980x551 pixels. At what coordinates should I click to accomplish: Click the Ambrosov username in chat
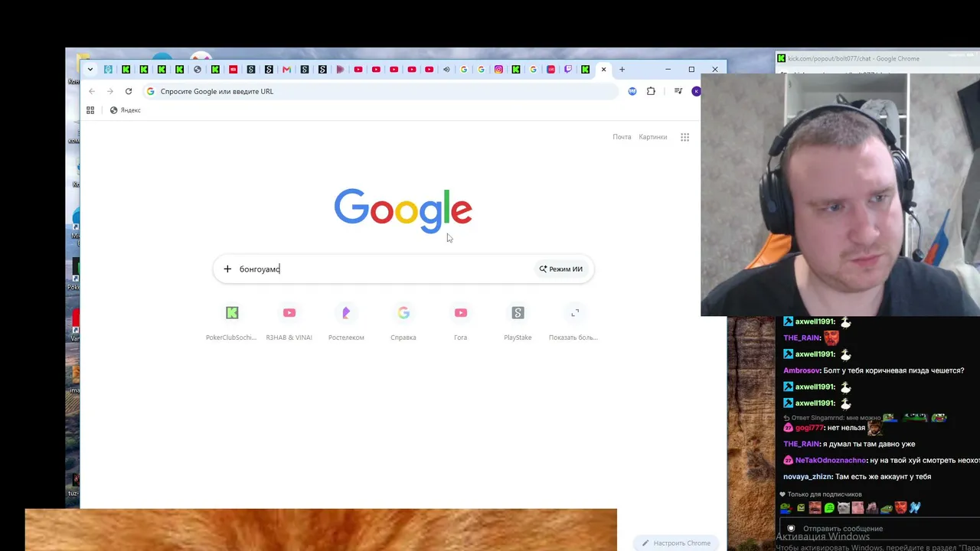pos(801,370)
